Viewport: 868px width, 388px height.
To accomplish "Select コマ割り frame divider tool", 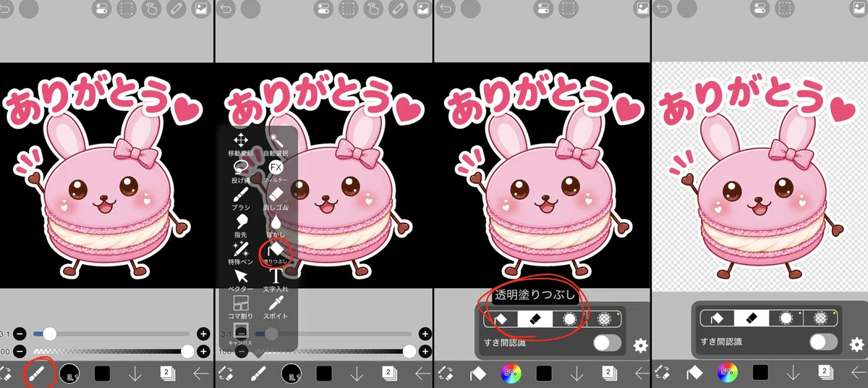I will [240, 308].
